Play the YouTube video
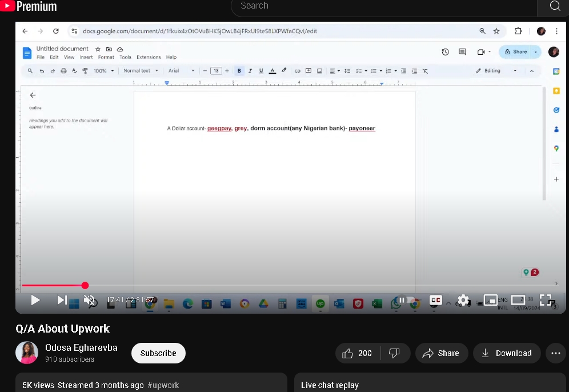569x392 pixels. click(35, 300)
